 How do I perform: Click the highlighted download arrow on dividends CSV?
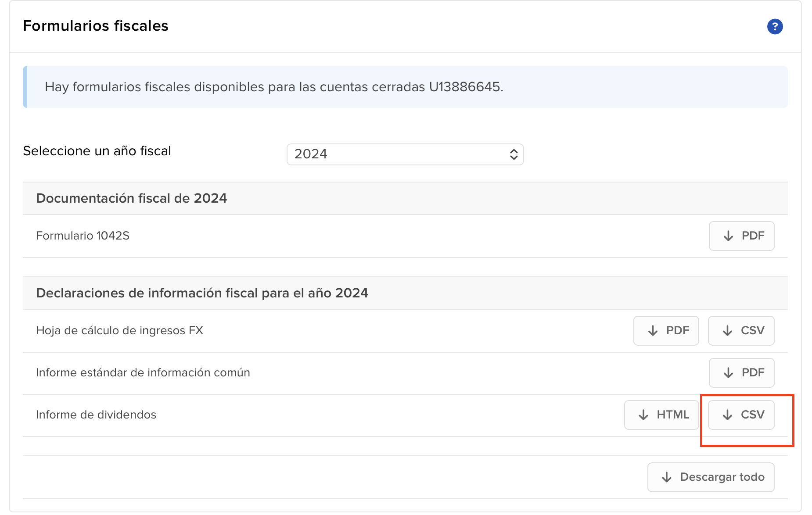pyautogui.click(x=727, y=415)
